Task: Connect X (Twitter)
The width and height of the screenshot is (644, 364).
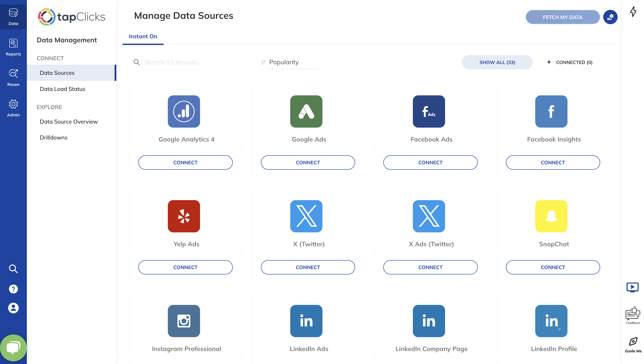Action: (308, 268)
